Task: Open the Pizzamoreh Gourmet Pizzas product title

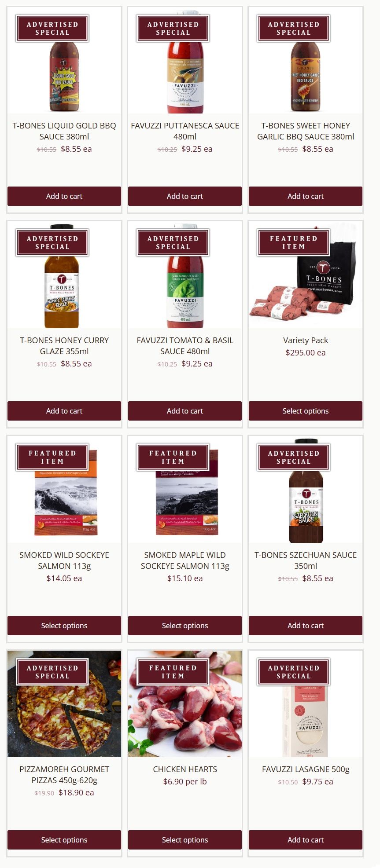Action: [x=64, y=775]
